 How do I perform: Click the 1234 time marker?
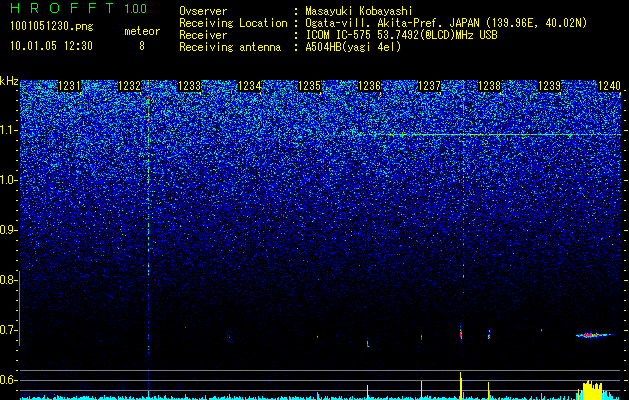250,86
